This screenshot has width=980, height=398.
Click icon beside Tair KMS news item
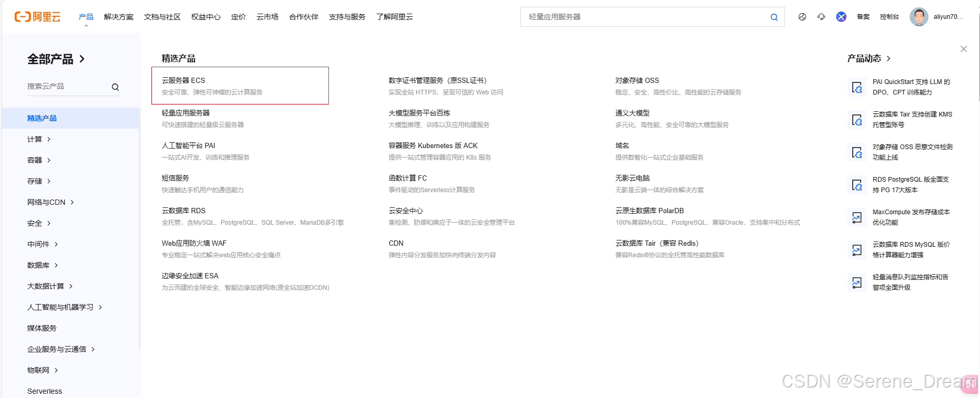(x=857, y=120)
